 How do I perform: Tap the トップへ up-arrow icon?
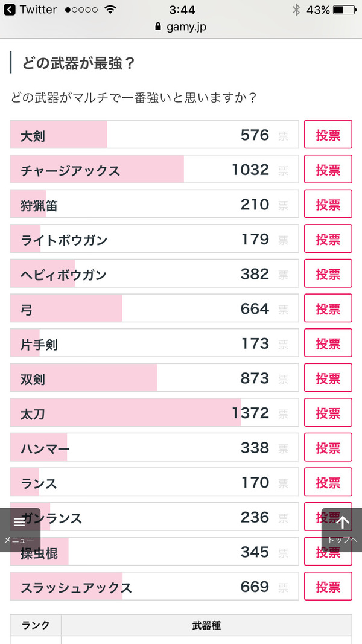pyautogui.click(x=343, y=522)
